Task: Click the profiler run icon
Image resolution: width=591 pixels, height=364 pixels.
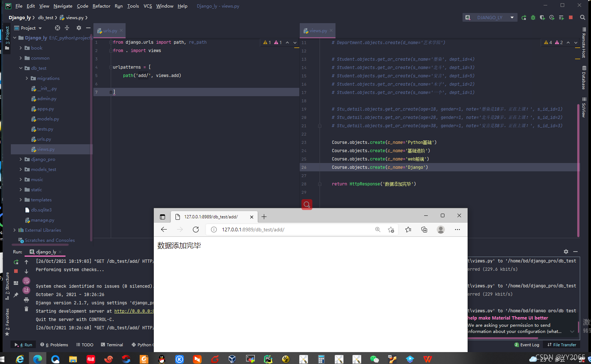Action: tap(552, 17)
